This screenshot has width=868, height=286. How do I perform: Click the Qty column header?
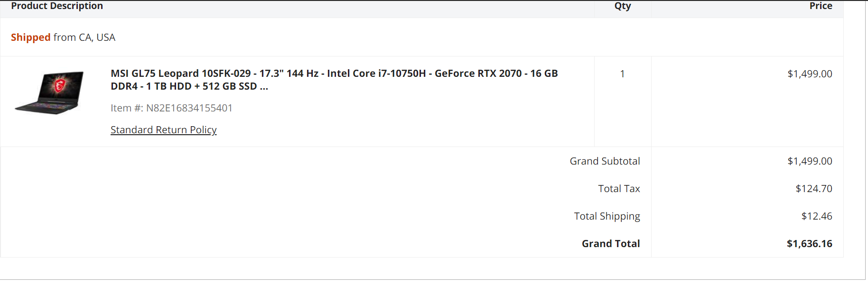click(x=622, y=6)
